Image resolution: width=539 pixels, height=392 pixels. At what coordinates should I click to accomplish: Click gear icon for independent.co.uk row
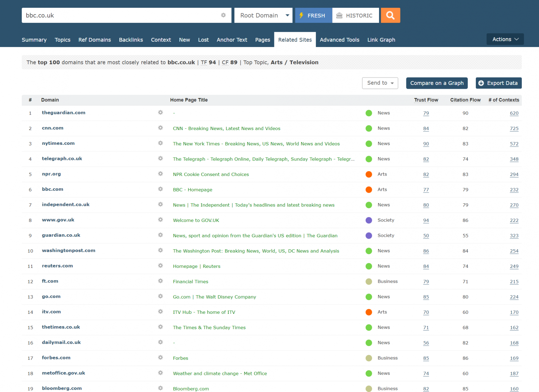[160, 204]
